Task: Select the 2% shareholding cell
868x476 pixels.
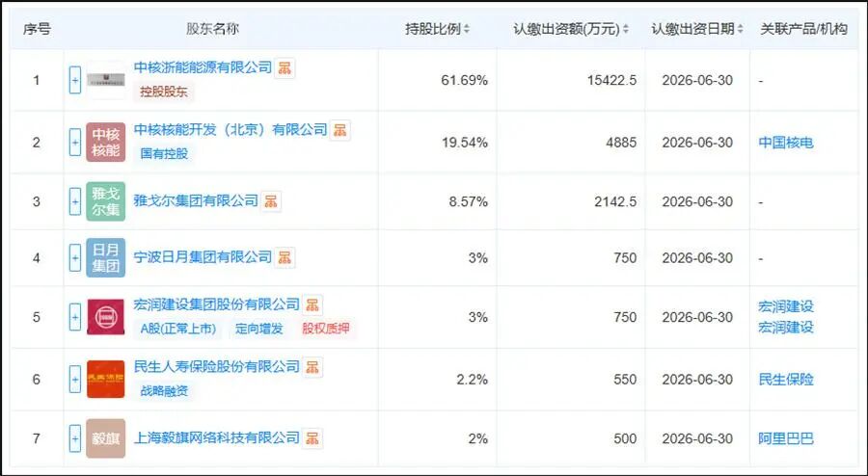Action: [477, 438]
